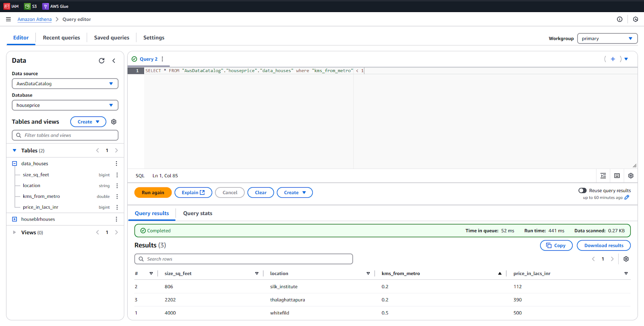The image size is (644, 326).
Task: Open IAM service shortcut
Action: click(11, 6)
